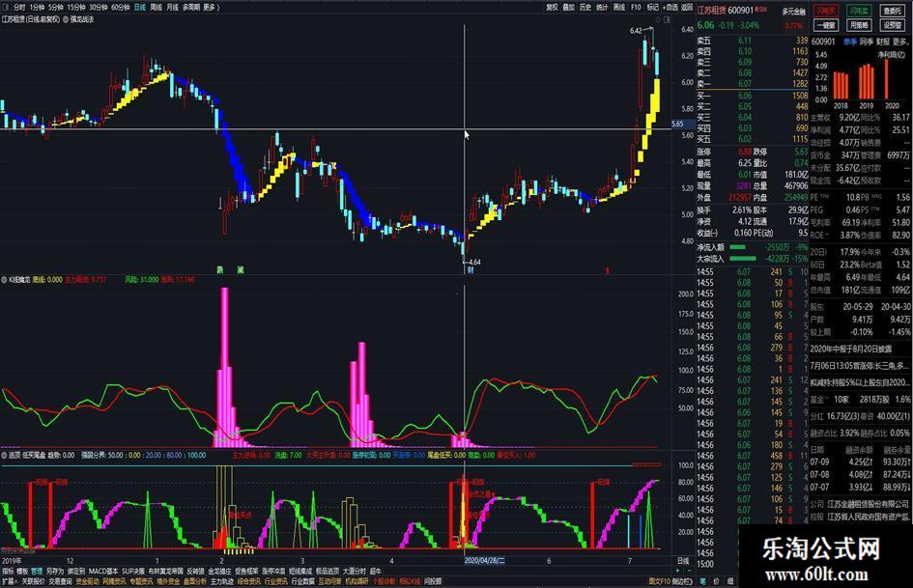This screenshot has width=913, height=588.
Task: Click 叠加 overlay tool
Action: [569, 7]
